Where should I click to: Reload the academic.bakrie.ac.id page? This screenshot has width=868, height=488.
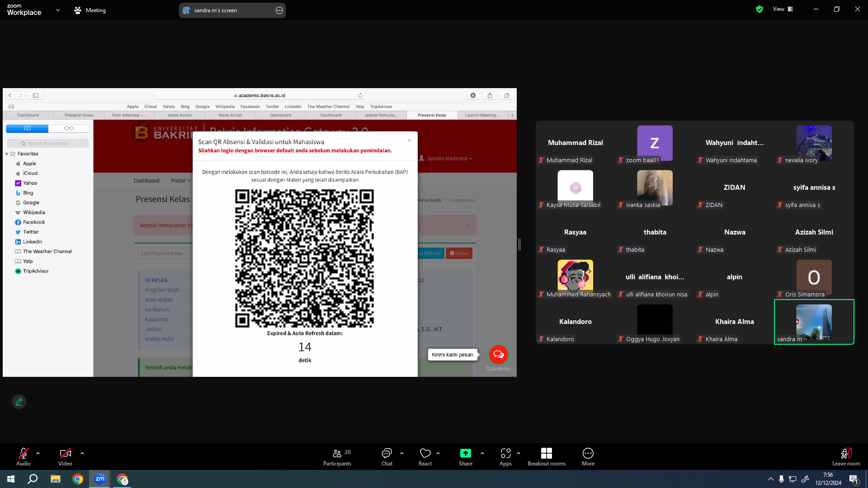coord(360,95)
